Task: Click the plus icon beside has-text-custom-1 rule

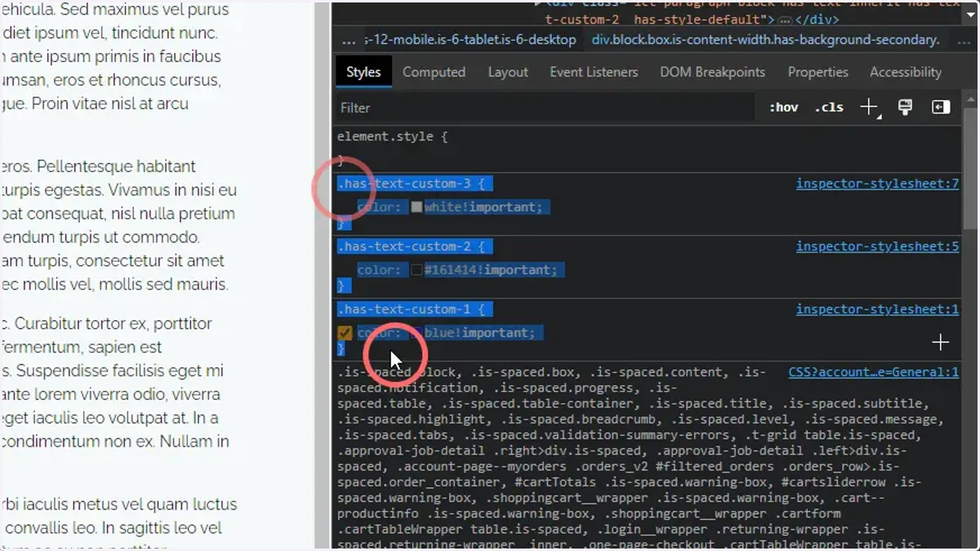Action: 941,342
